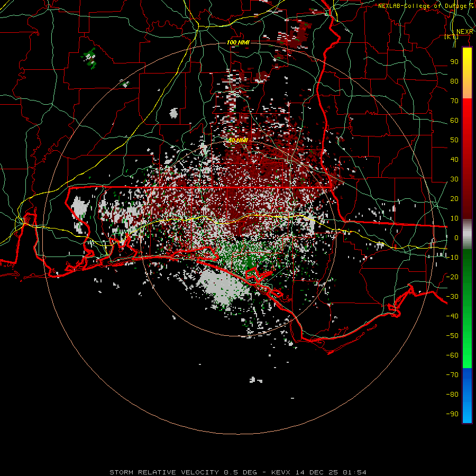This screenshot has width=476, height=476.
Task: Pick the bright red segment of the color bar
Action: tap(467, 111)
